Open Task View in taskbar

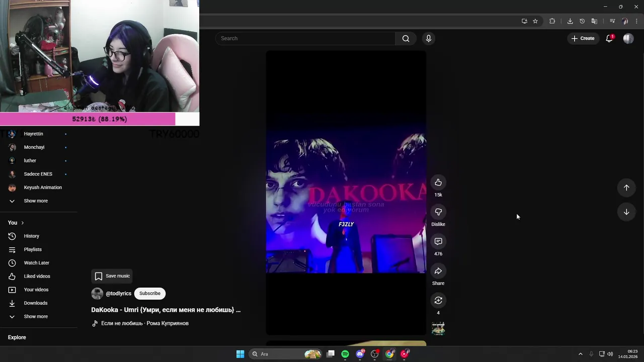point(331,354)
